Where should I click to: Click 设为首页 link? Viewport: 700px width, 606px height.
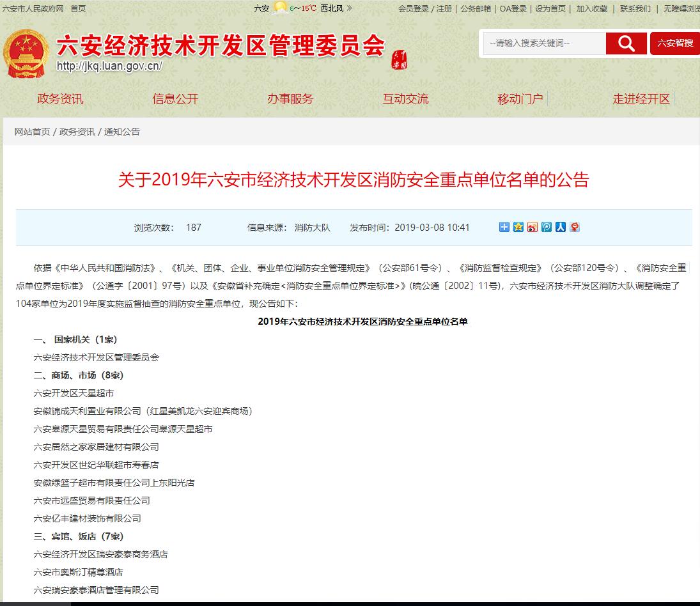pyautogui.click(x=550, y=8)
